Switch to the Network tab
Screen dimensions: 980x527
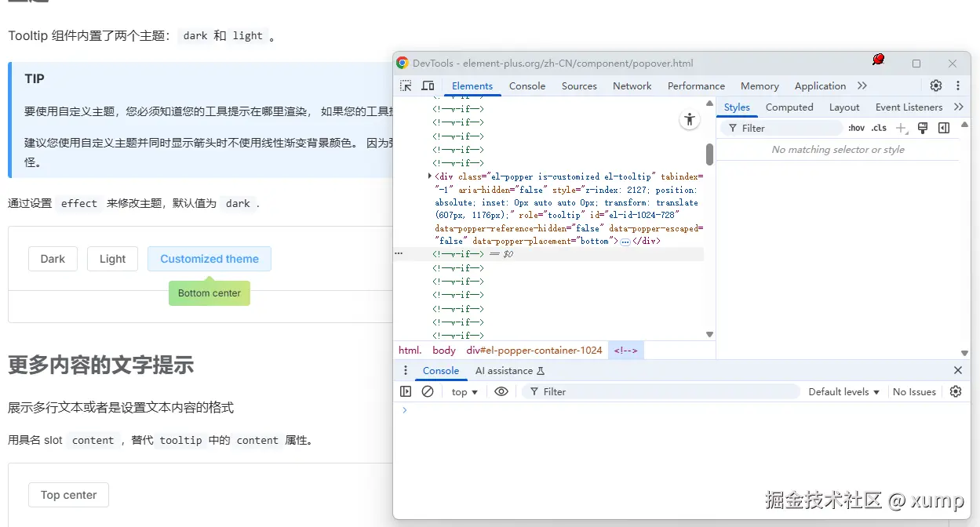point(632,86)
